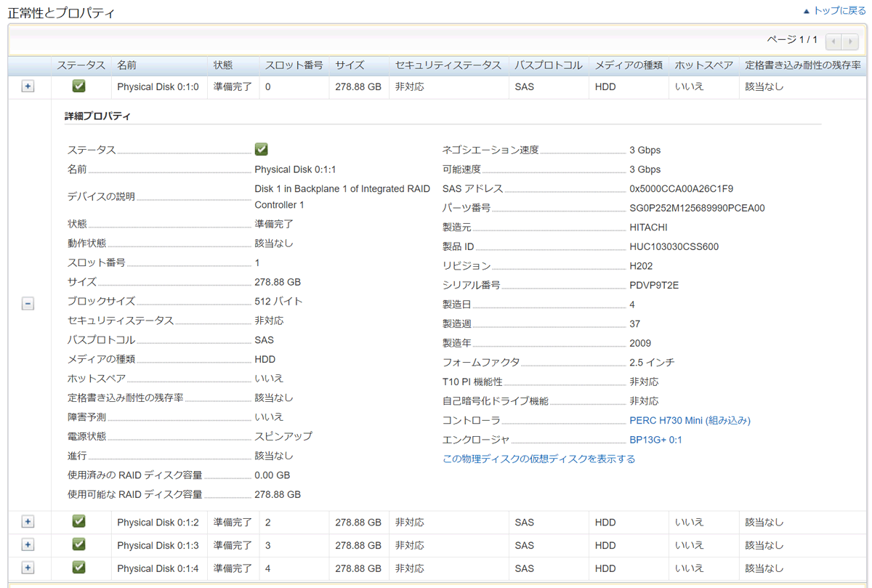The width and height of the screenshot is (872, 588).
Task: Sort by セキュリティステータス column header
Action: [448, 65]
